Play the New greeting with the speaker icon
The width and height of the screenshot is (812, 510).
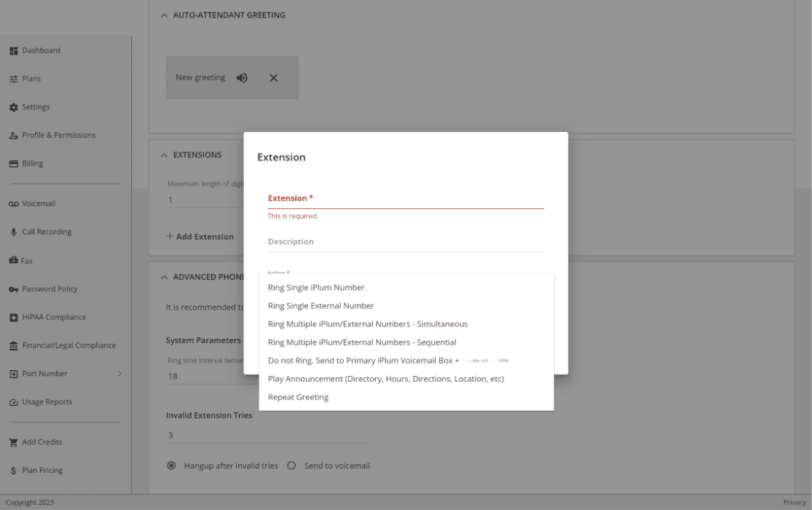coord(242,77)
